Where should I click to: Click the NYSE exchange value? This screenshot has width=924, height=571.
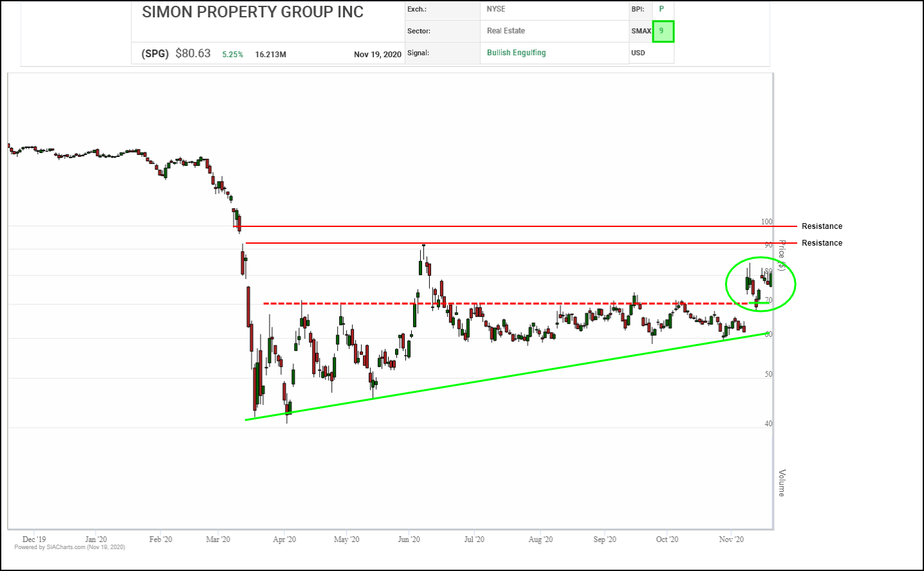tap(495, 9)
